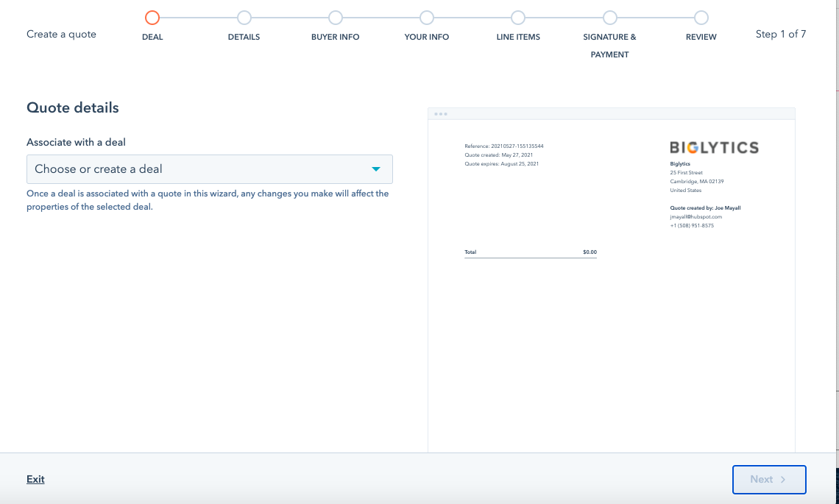Click the 'United States' line in preview
The image size is (839, 504).
685,191
